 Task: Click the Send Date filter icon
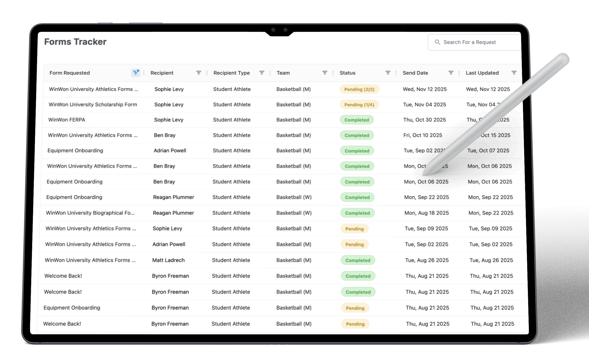(451, 73)
